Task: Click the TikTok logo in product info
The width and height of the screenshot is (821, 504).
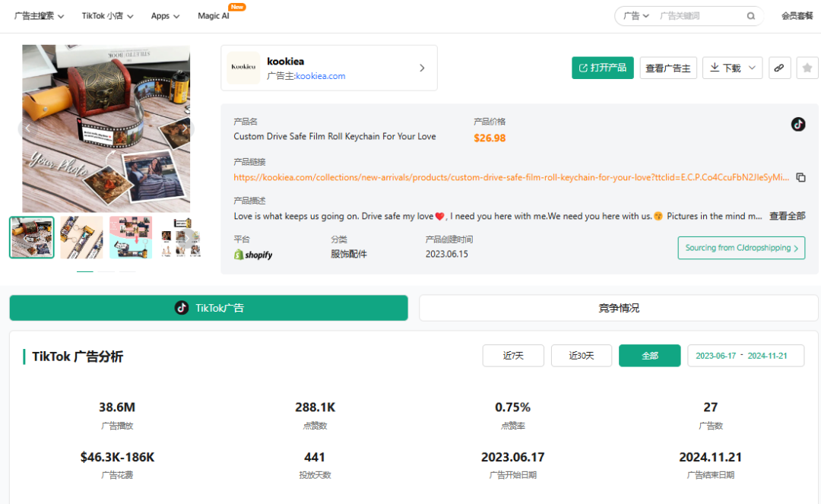Action: [798, 124]
